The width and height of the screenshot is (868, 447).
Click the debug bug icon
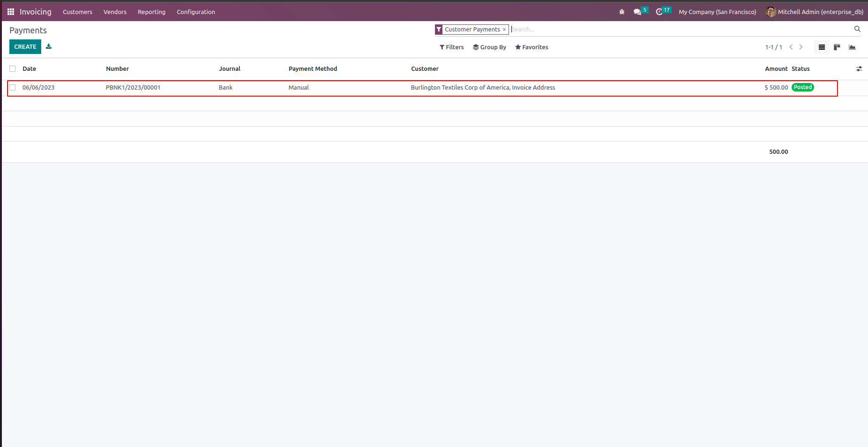pos(622,12)
